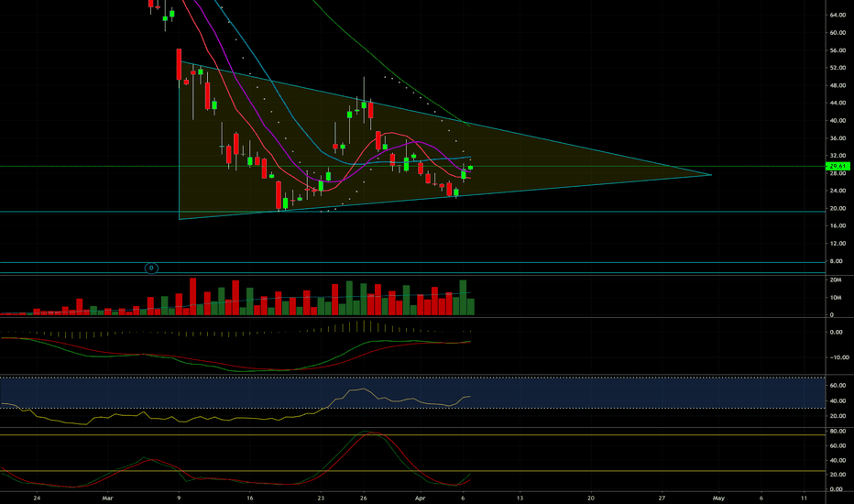
Task: Select the '24' date label on time axis
Action: coord(37,498)
